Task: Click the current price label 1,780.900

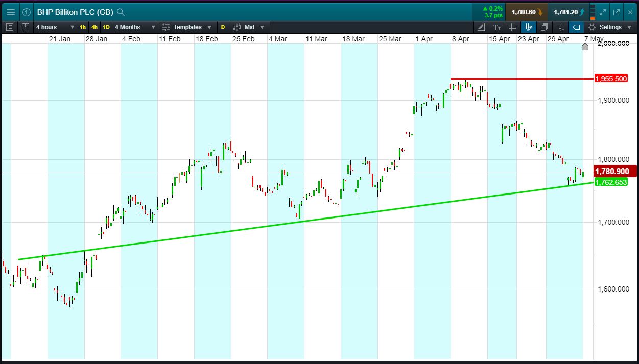Action: (x=614, y=172)
